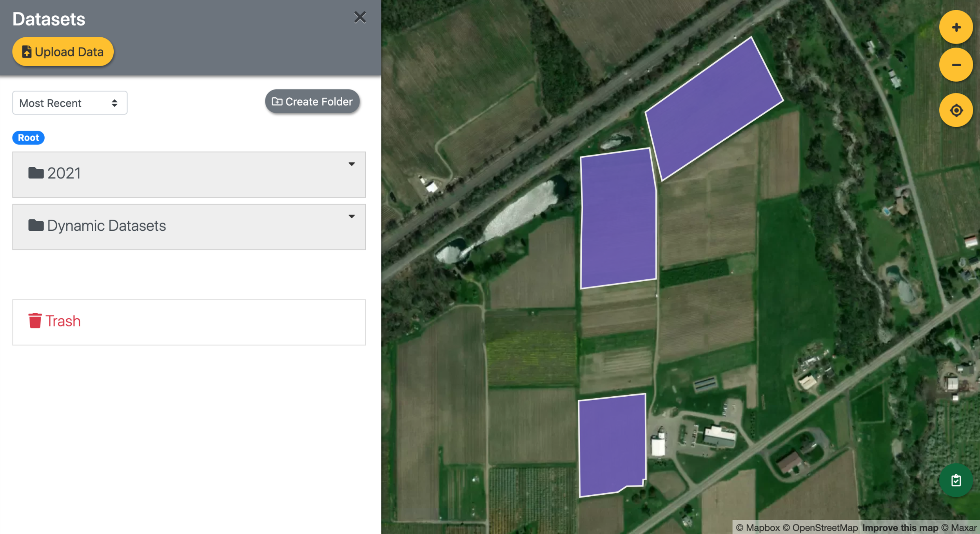Open the OpenStreetMap attribution link

tap(821, 528)
